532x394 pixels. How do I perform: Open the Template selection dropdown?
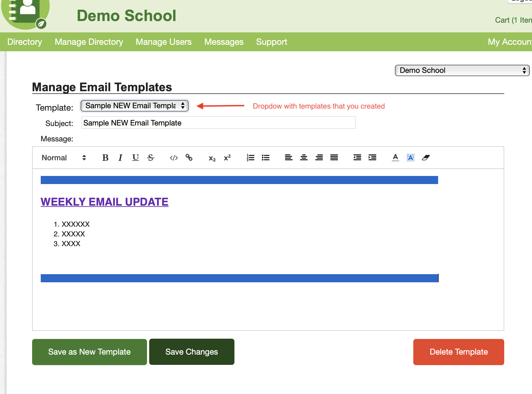(x=134, y=106)
